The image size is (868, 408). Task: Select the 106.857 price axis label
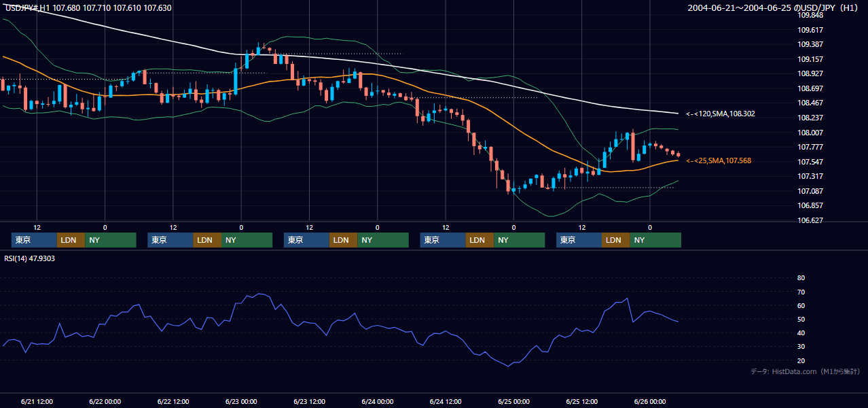coord(810,205)
